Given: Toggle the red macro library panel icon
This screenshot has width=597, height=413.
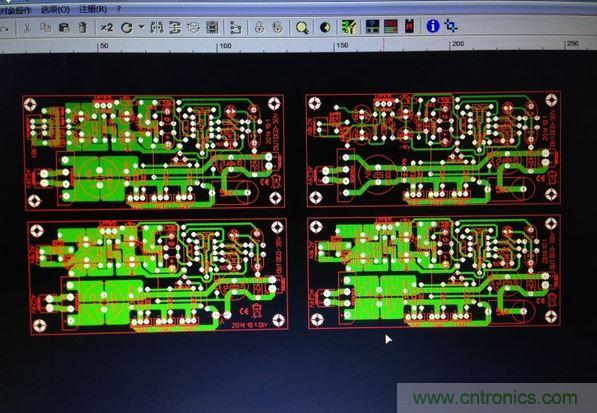Looking at the screenshot, I should coord(409,27).
